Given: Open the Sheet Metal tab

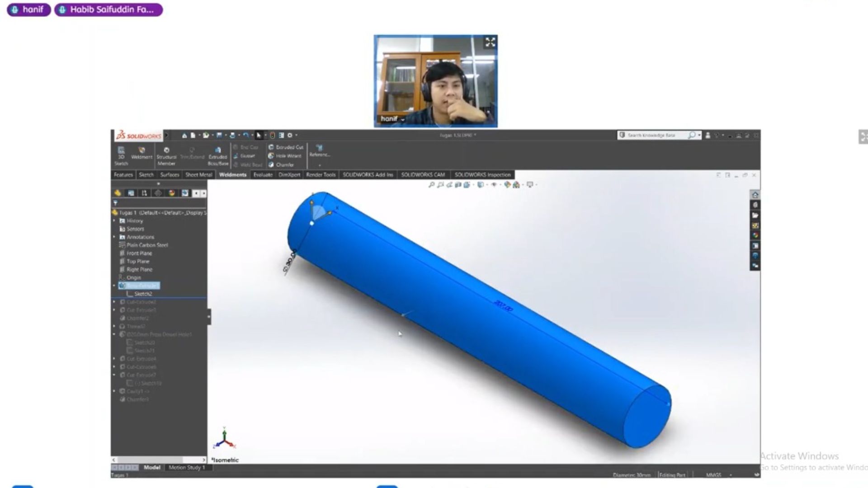Looking at the screenshot, I should pos(198,175).
